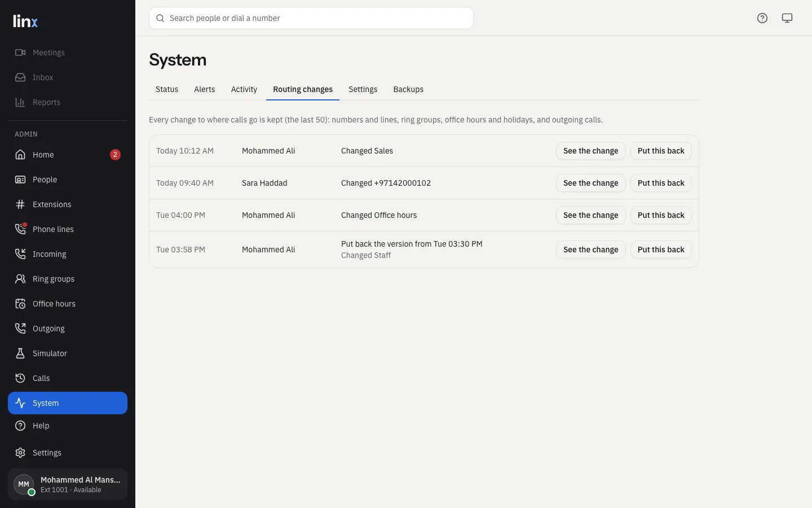The image size is (812, 508).
Task: Open sidebar Help question-mark icon
Action: click(20, 426)
